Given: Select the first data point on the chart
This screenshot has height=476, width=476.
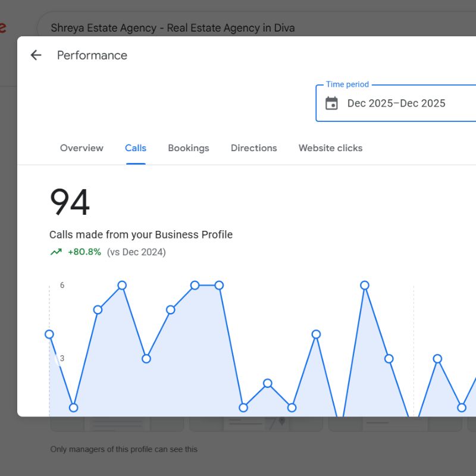Looking at the screenshot, I should tap(49, 334).
